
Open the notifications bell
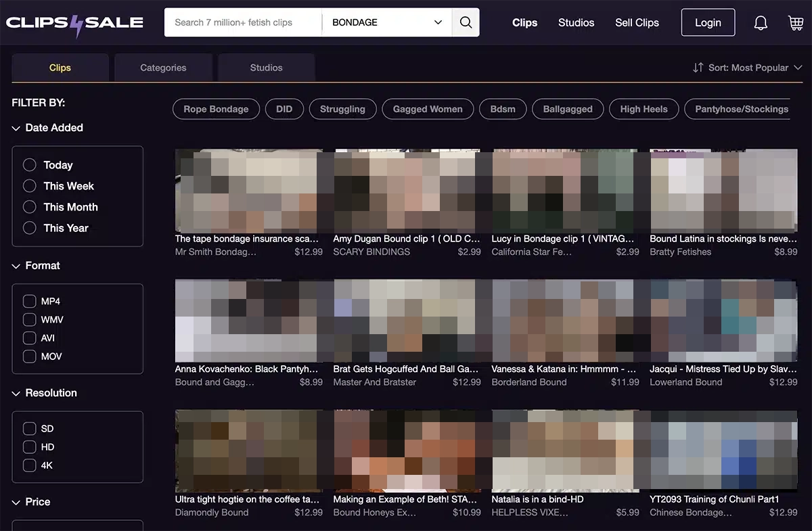tap(761, 22)
